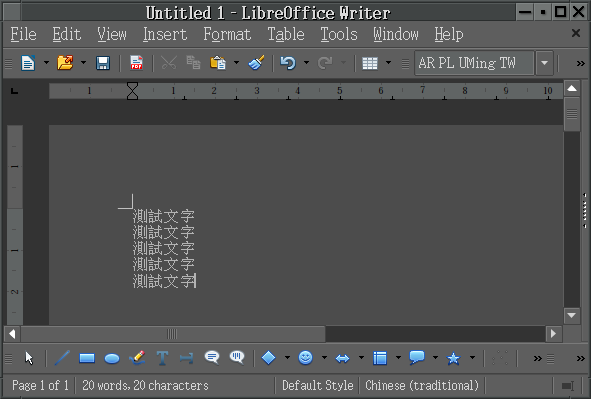Insert a Block Arrows shape
This screenshot has width=591, height=399.
pyautogui.click(x=342, y=358)
